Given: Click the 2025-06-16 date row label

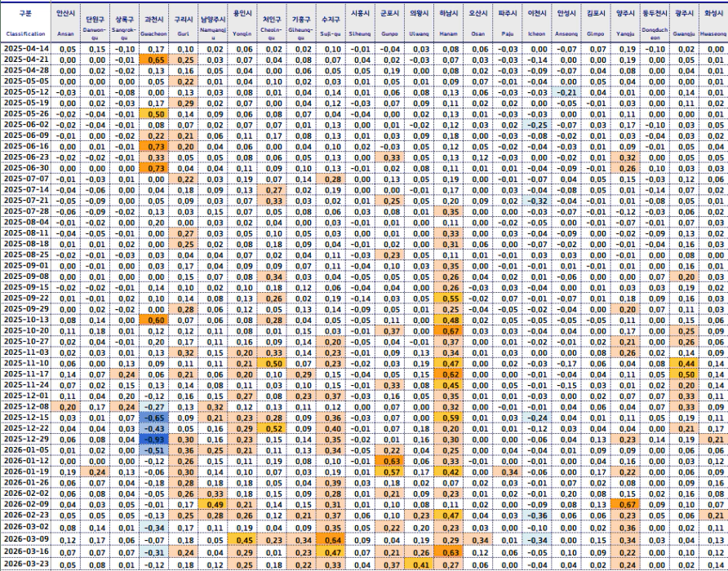Looking at the screenshot, I should pyautogui.click(x=25, y=146).
